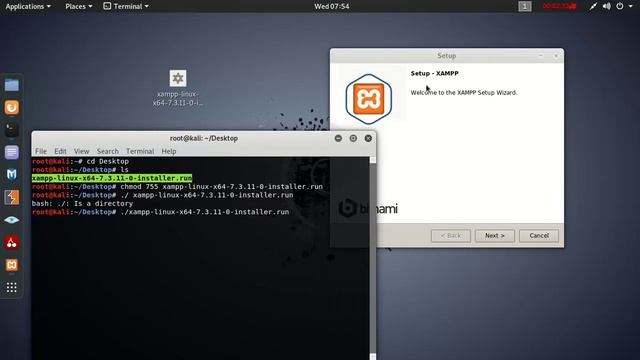Close the terminal window
The image size is (640, 360).
[x=368, y=138]
